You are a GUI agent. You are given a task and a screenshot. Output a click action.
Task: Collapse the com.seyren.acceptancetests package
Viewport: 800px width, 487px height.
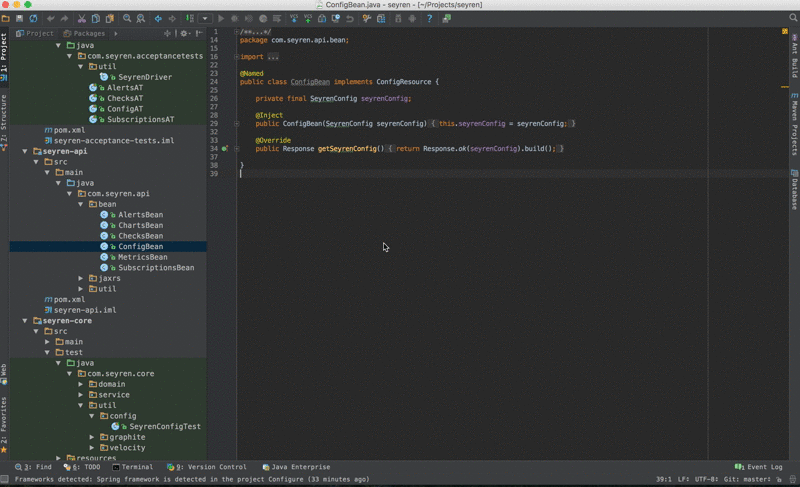click(69, 56)
